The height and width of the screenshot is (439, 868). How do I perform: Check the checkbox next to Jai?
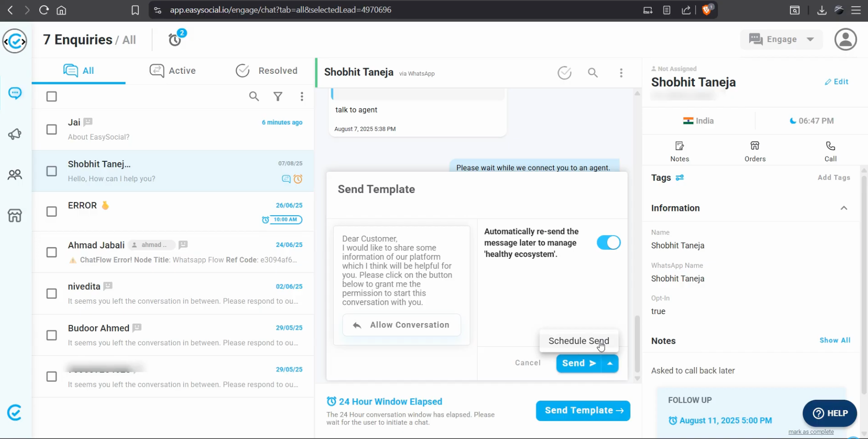point(52,130)
